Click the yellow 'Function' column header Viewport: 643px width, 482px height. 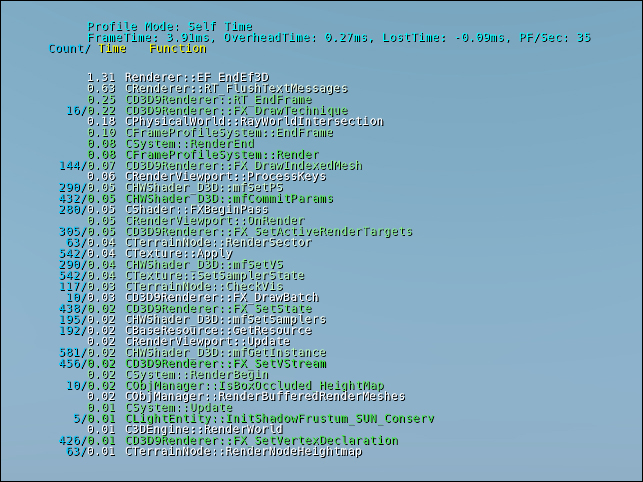(x=178, y=49)
